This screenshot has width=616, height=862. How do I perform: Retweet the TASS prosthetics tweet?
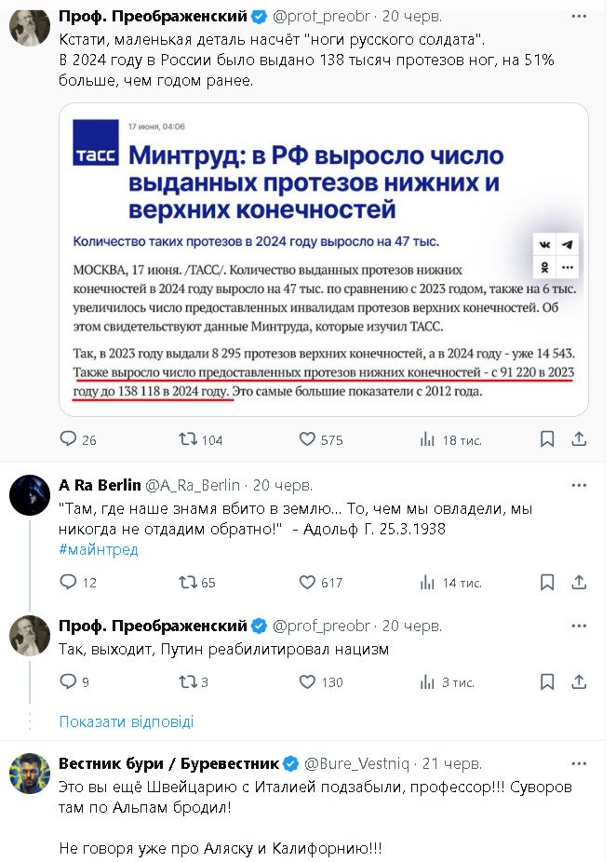point(187,439)
